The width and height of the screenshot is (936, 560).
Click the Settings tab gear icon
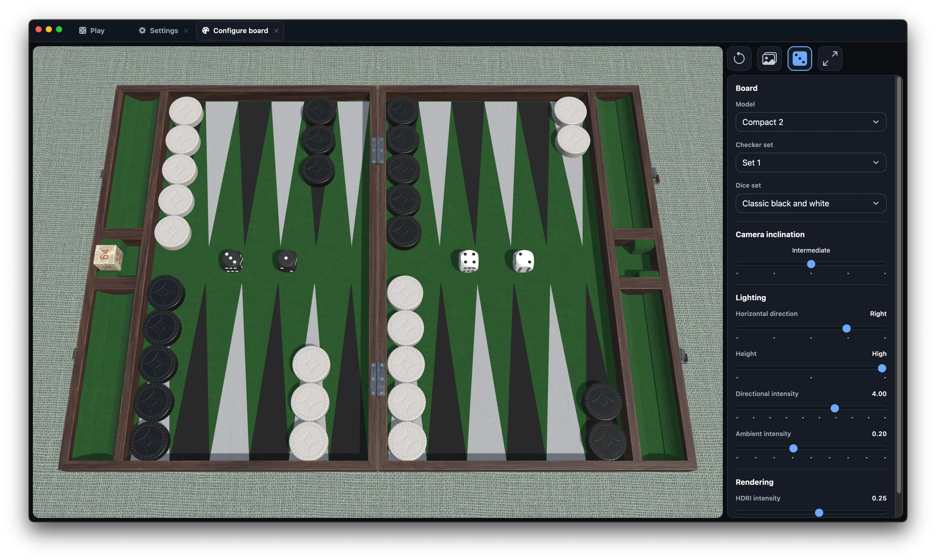tap(142, 31)
